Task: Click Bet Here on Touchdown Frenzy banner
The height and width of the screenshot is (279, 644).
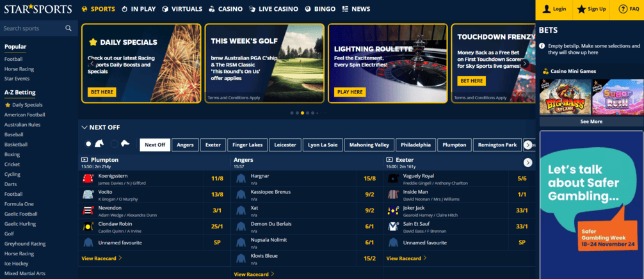Action: coord(472,81)
